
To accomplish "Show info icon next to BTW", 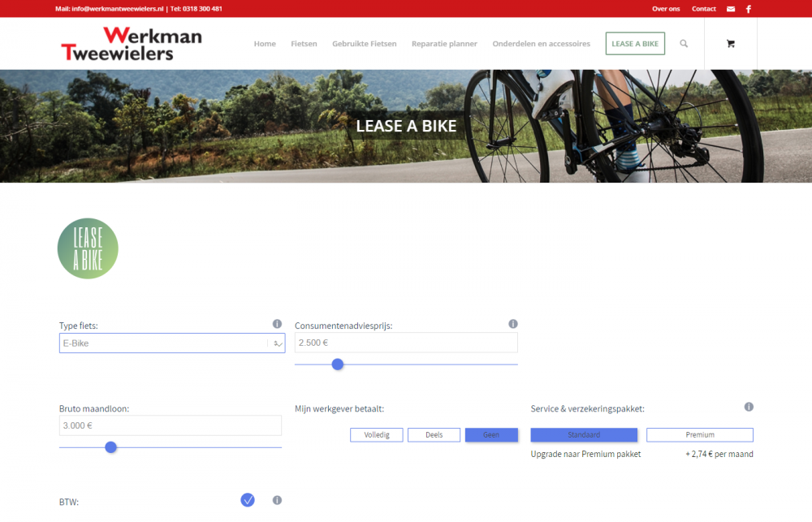I will click(277, 500).
